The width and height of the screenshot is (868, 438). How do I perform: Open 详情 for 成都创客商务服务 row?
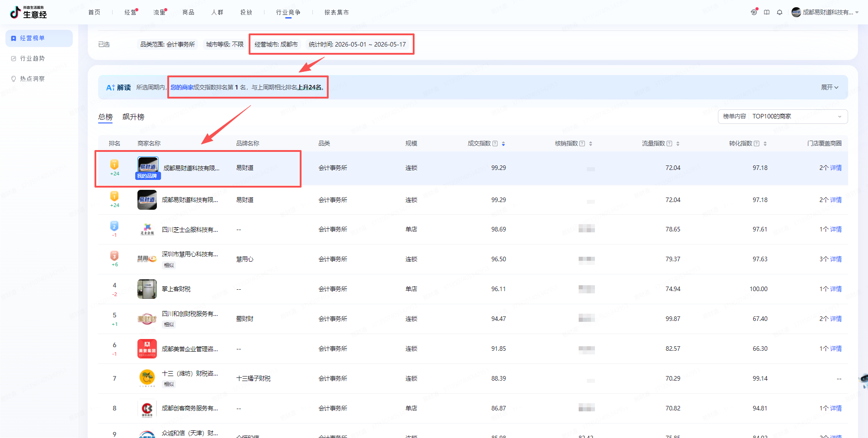[836, 409]
